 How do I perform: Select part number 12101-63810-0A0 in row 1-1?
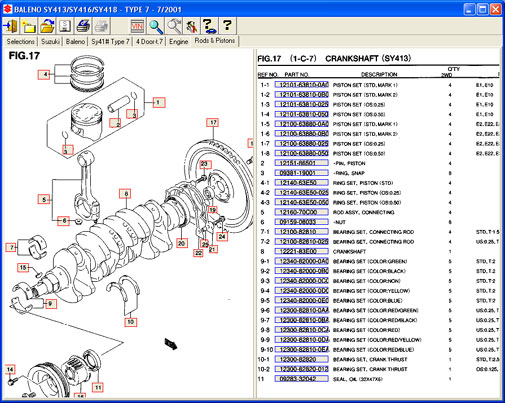coord(302,85)
